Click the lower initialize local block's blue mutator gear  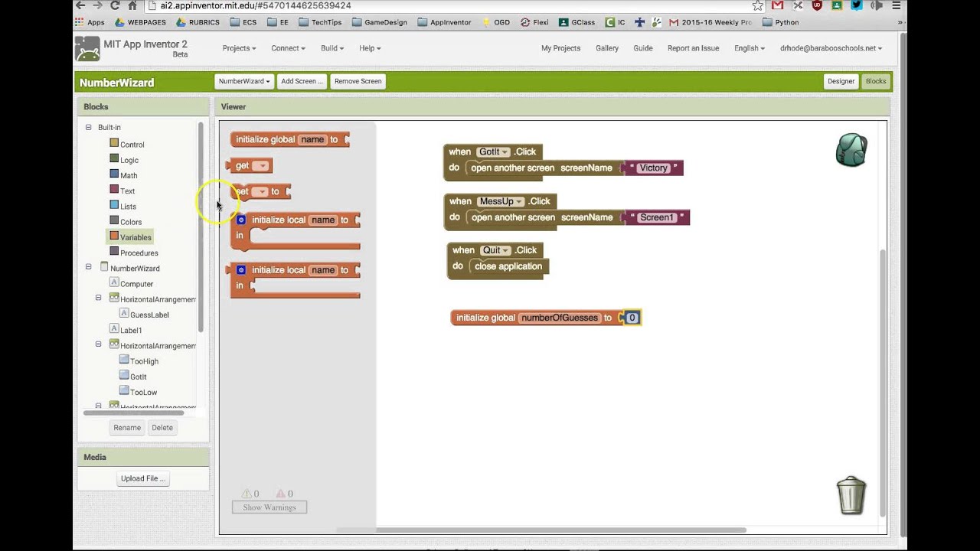(241, 270)
